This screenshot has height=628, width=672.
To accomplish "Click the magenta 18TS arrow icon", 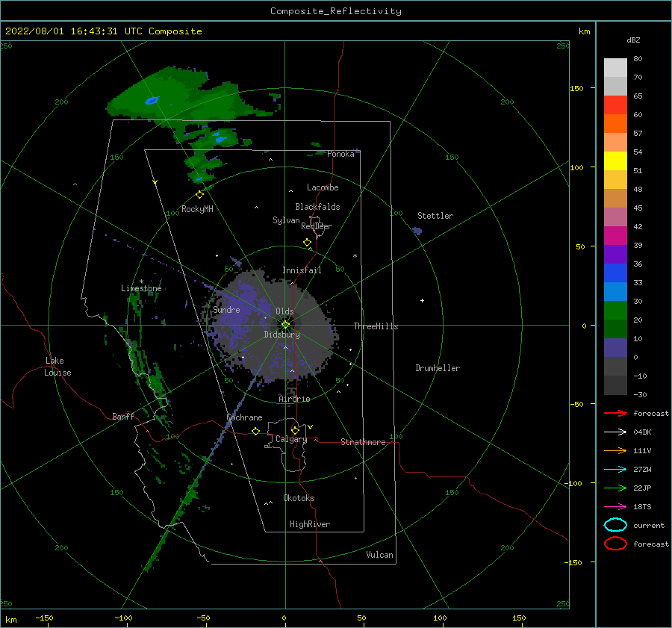I will coord(615,507).
